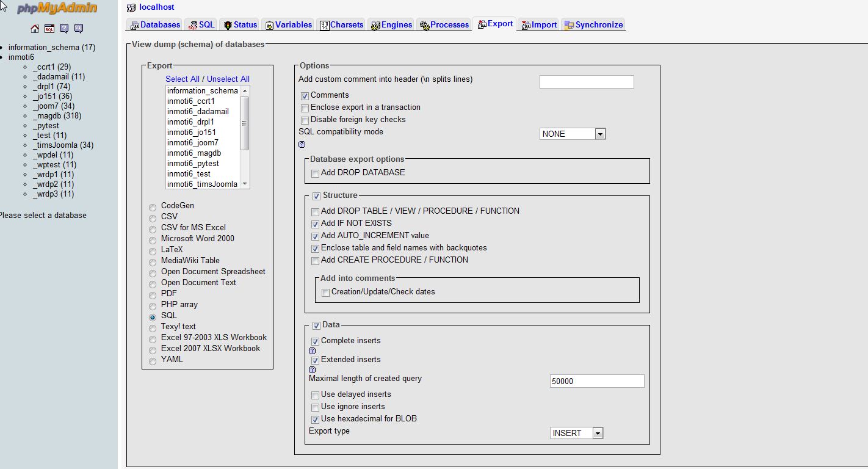
Task: Uncheck Complete inserts
Action: coord(315,341)
